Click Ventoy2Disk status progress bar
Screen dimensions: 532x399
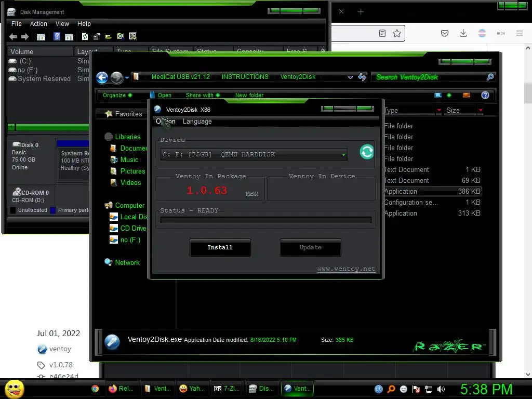[x=265, y=220]
